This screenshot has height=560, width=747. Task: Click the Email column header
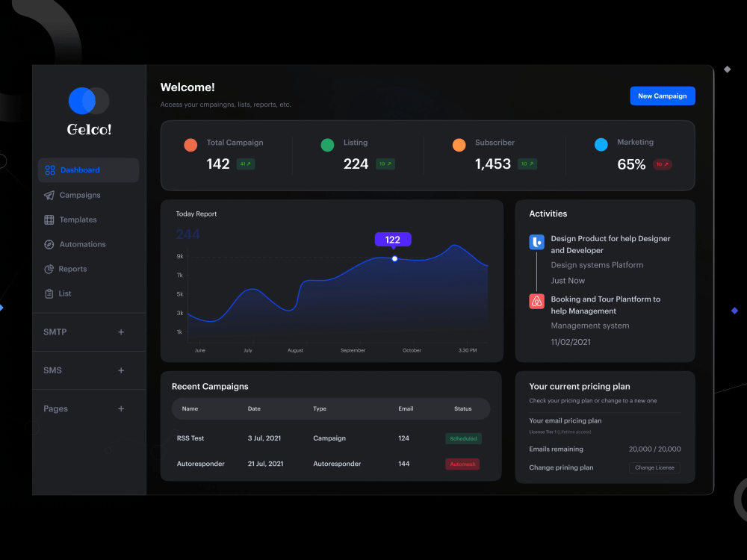[x=406, y=408]
